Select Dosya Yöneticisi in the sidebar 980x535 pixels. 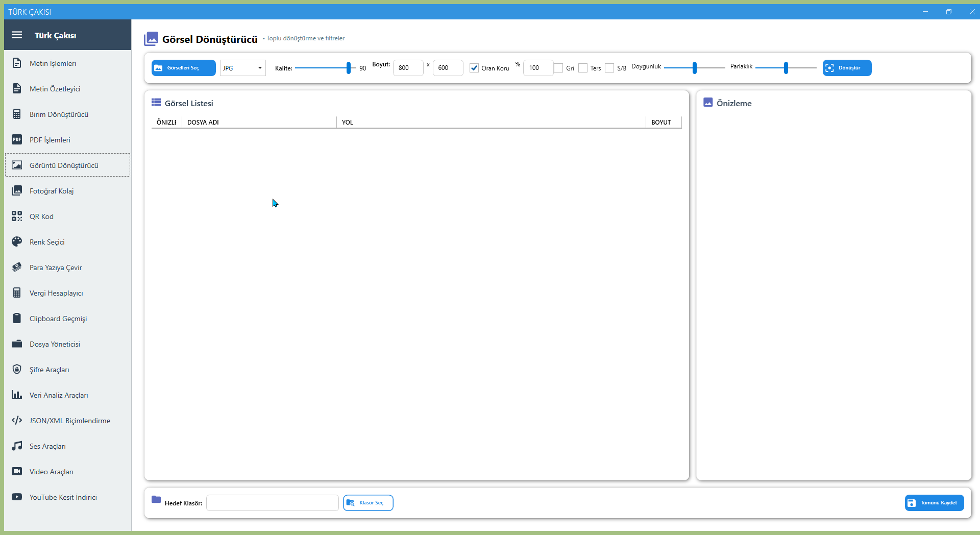click(55, 344)
